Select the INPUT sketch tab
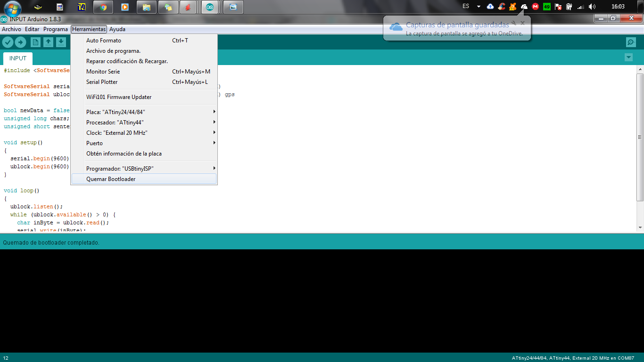644x362 pixels. (18, 58)
